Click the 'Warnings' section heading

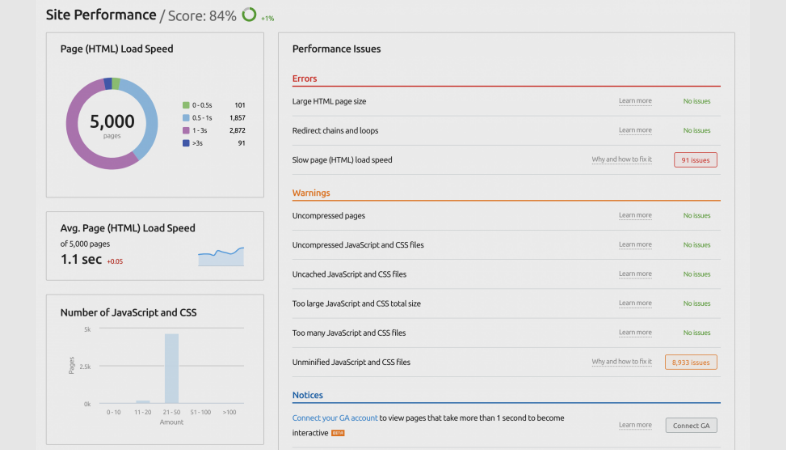[311, 193]
